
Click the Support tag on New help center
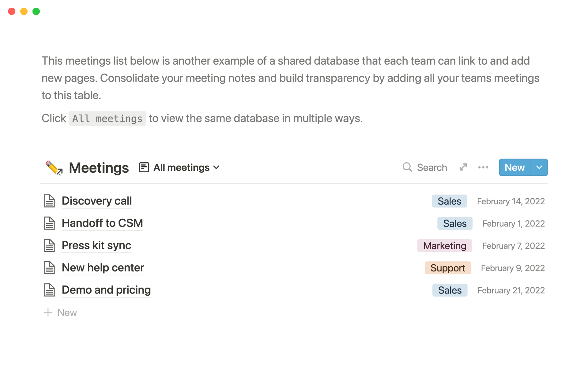(x=447, y=268)
